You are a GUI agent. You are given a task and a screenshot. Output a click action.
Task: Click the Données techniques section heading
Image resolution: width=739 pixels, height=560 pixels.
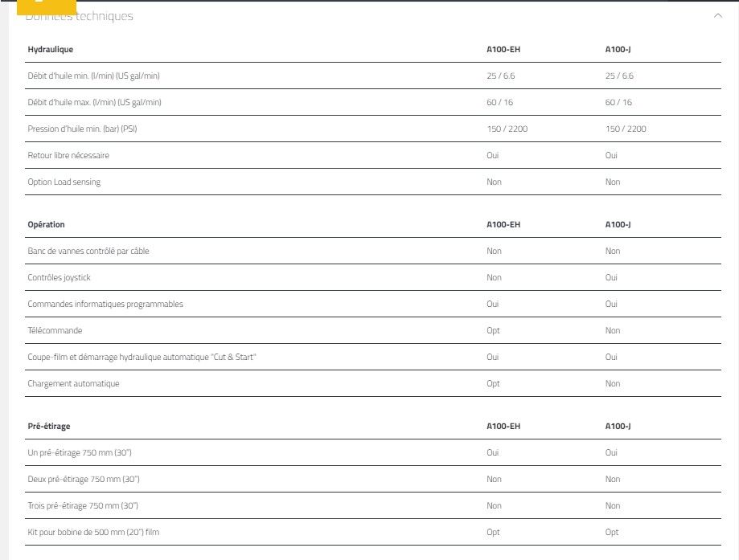click(x=80, y=17)
